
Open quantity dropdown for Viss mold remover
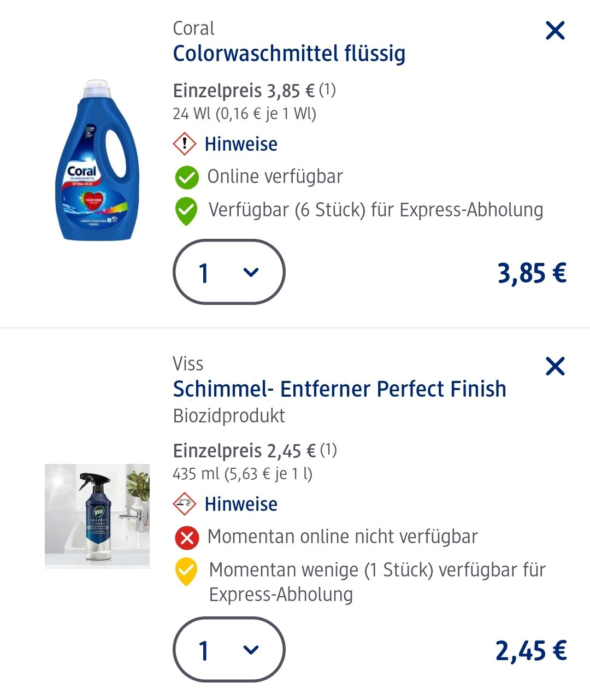click(x=229, y=649)
